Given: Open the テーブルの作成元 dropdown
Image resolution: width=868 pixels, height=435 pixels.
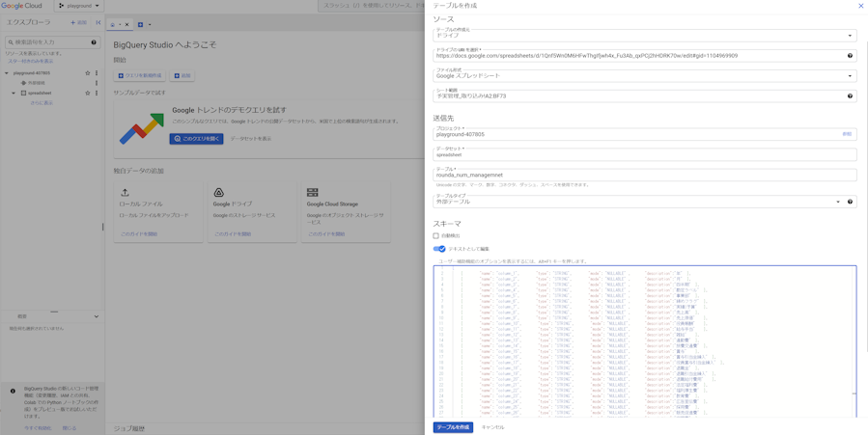Looking at the screenshot, I should point(644,35).
